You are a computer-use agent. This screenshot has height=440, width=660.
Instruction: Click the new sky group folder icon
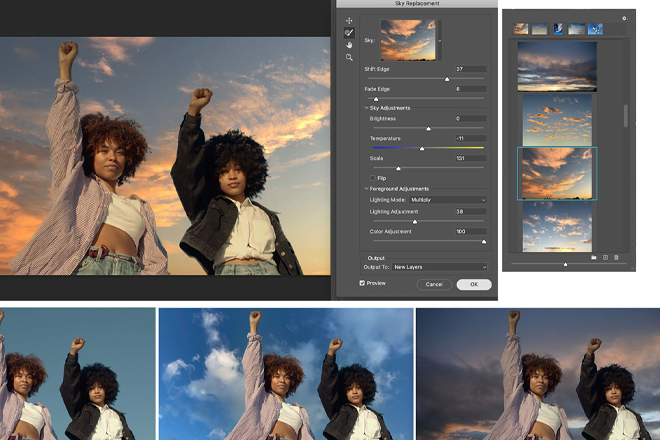(x=593, y=257)
